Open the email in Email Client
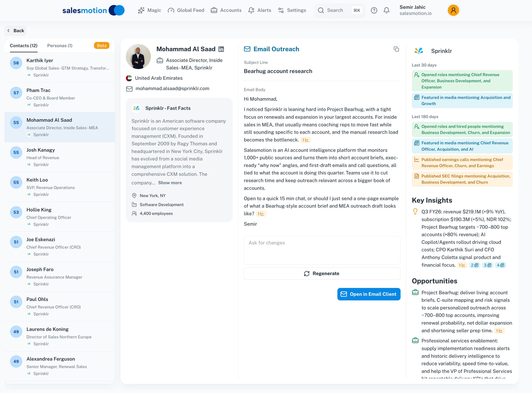This screenshot has height=393, width=532. coord(369,294)
